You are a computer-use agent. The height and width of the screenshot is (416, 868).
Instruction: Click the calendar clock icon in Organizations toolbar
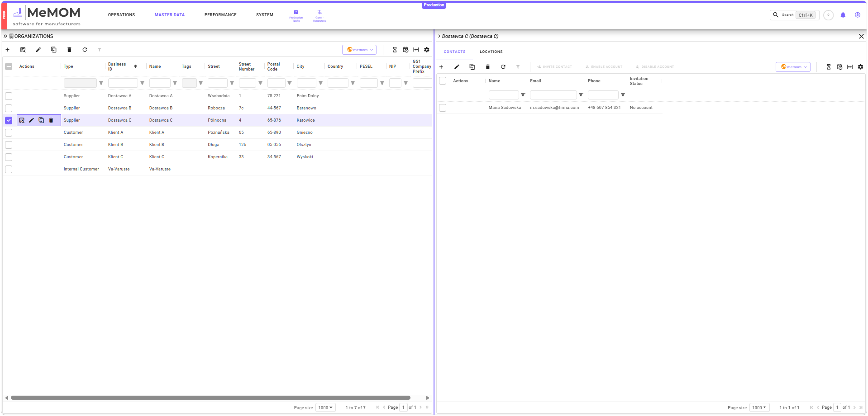[x=405, y=50]
